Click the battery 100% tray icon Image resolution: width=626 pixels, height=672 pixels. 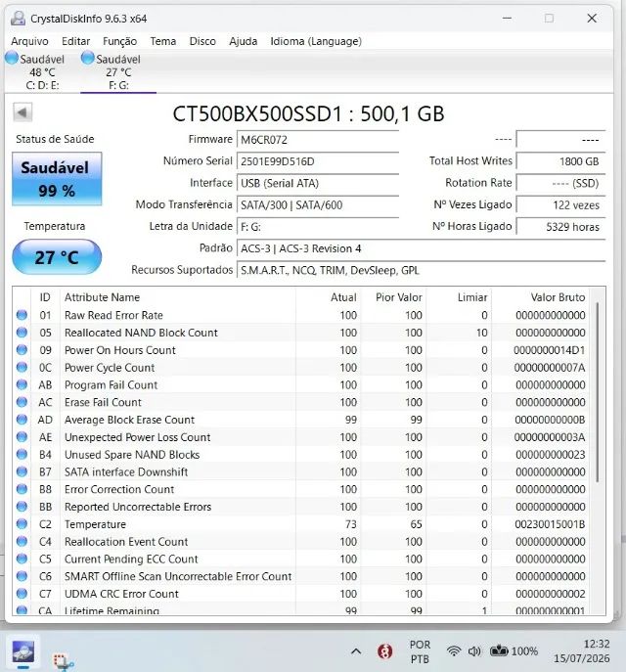514,651
